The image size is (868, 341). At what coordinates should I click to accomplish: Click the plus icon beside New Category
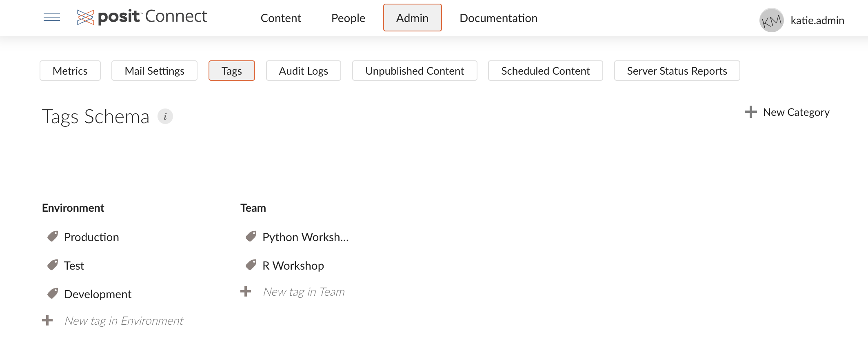750,112
